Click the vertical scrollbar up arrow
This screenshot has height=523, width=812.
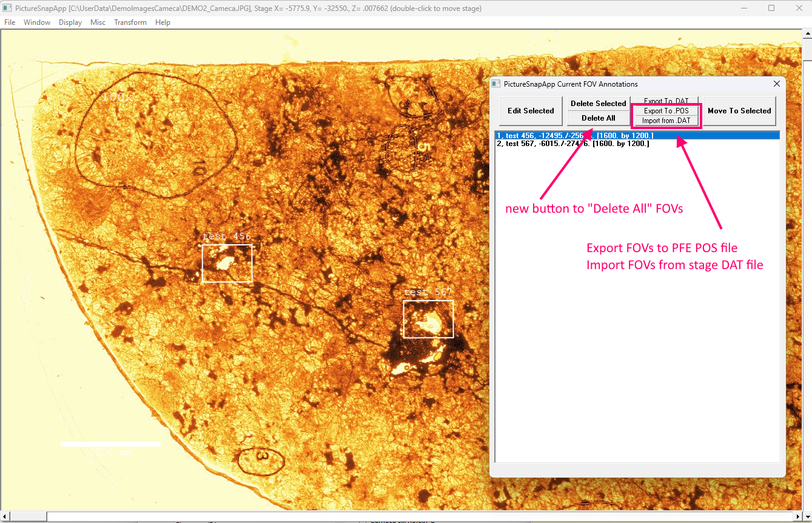[x=807, y=35]
